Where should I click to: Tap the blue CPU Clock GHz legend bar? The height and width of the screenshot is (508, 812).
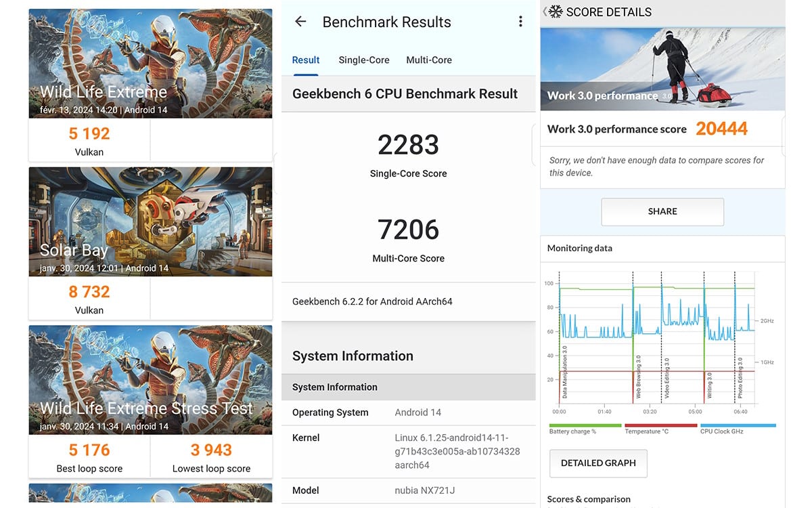738,425
